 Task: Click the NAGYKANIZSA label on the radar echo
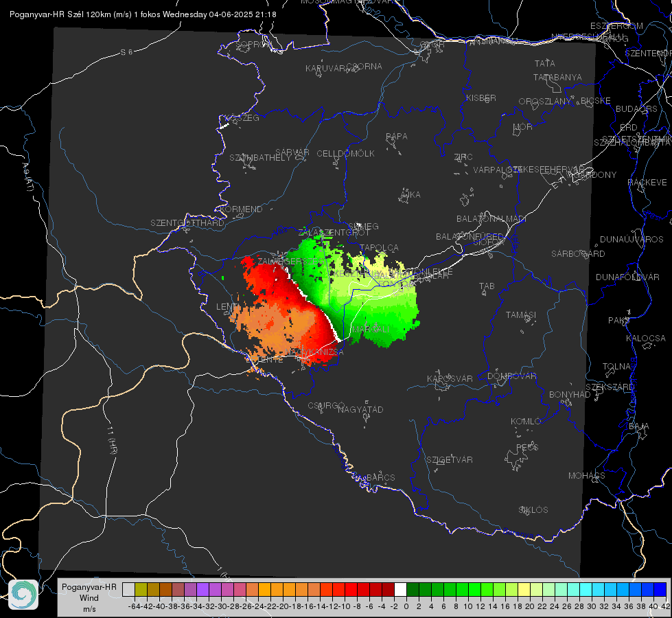click(314, 352)
